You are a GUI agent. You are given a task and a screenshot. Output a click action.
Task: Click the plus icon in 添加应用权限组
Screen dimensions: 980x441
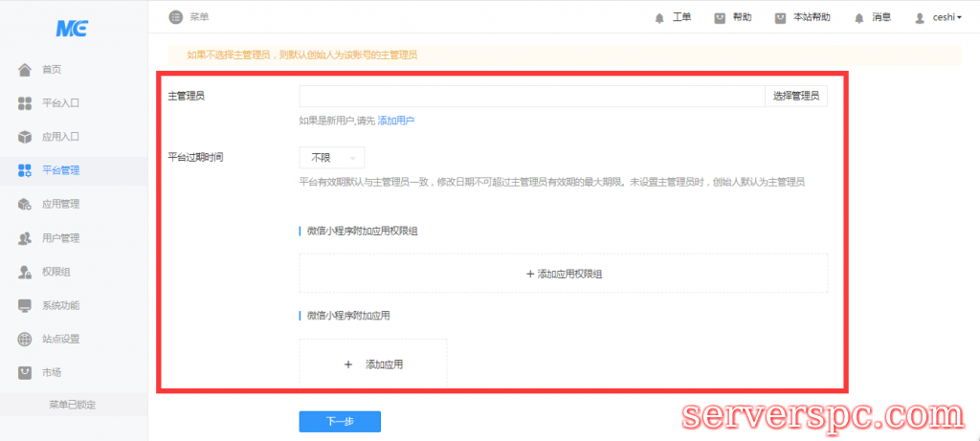pyautogui.click(x=530, y=274)
